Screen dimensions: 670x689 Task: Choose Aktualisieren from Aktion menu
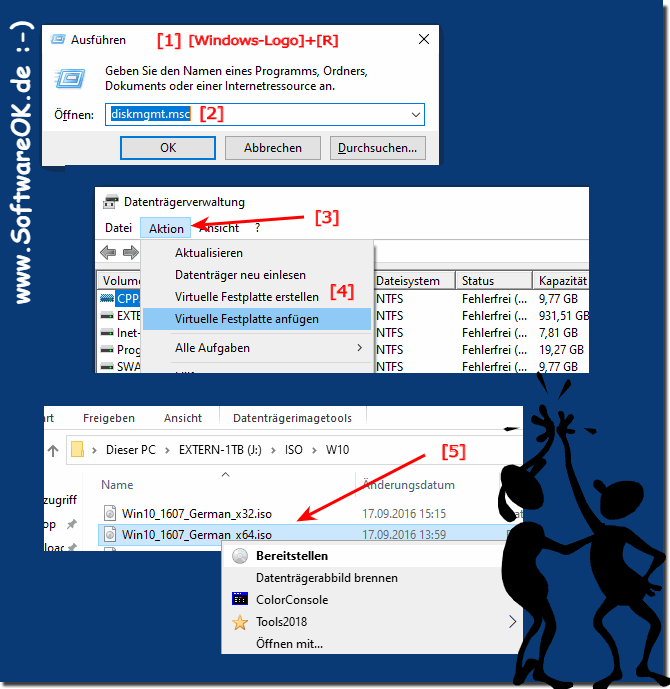(x=257, y=253)
